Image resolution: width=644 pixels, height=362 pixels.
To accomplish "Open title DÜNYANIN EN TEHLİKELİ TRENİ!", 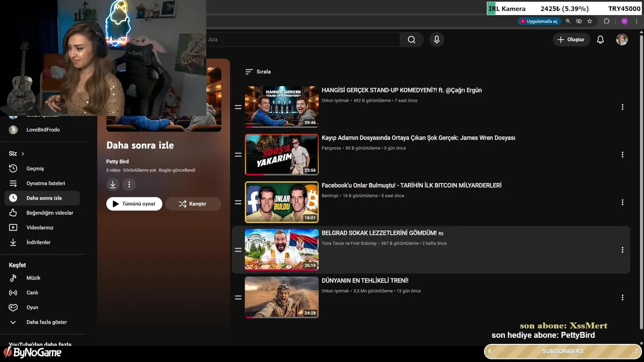I will (365, 281).
